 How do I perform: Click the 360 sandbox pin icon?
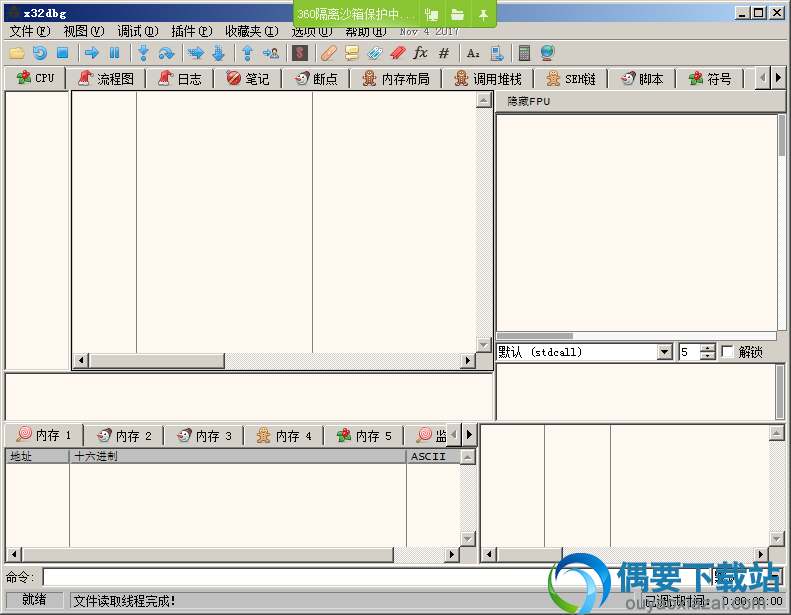(483, 15)
